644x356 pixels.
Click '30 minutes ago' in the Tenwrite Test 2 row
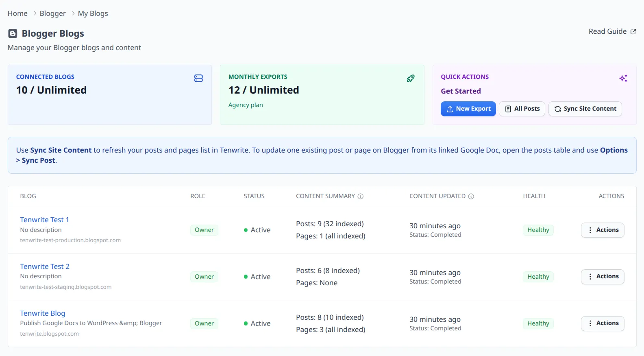(435, 273)
